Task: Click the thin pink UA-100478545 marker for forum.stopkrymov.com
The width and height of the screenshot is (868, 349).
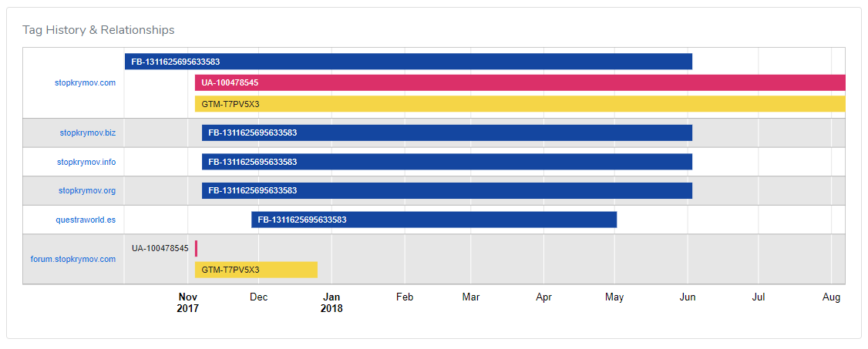Action: tap(196, 249)
